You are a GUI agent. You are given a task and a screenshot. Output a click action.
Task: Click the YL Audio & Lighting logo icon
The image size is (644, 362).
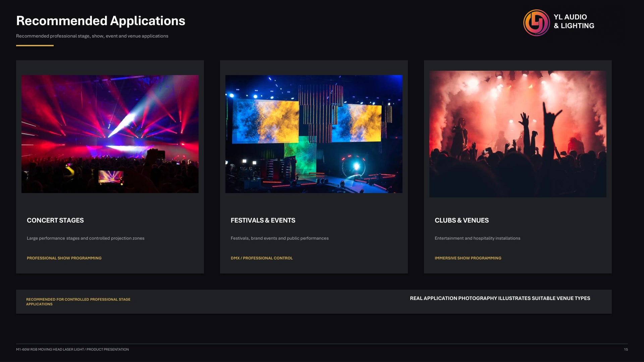click(536, 23)
